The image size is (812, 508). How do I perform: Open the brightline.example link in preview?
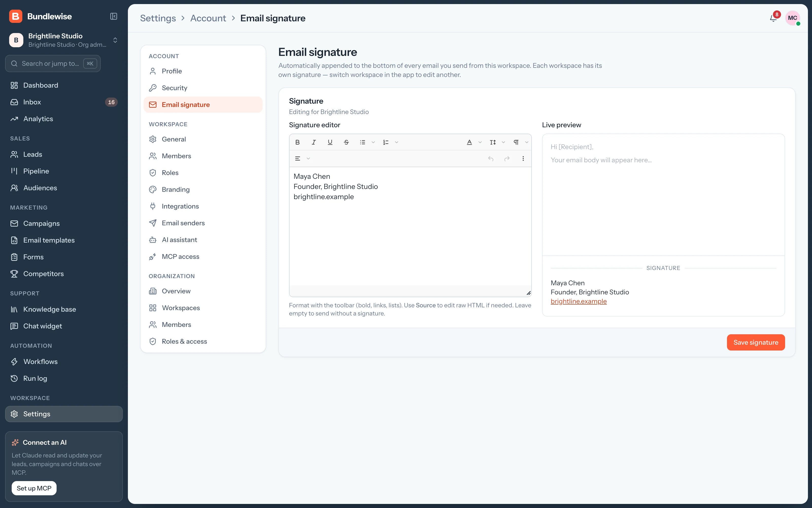579,301
